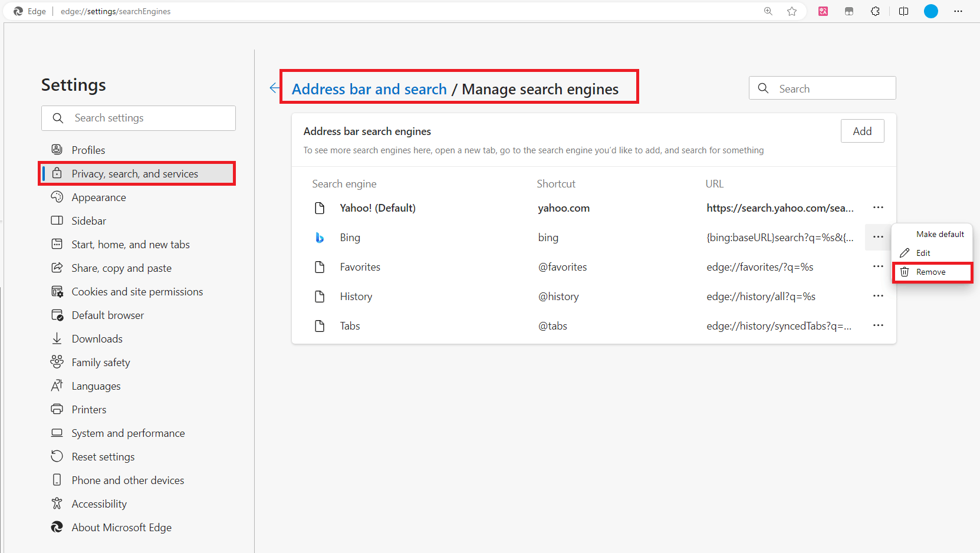
Task: Click the dark toolbar icon beside translate extension
Action: 849,11
